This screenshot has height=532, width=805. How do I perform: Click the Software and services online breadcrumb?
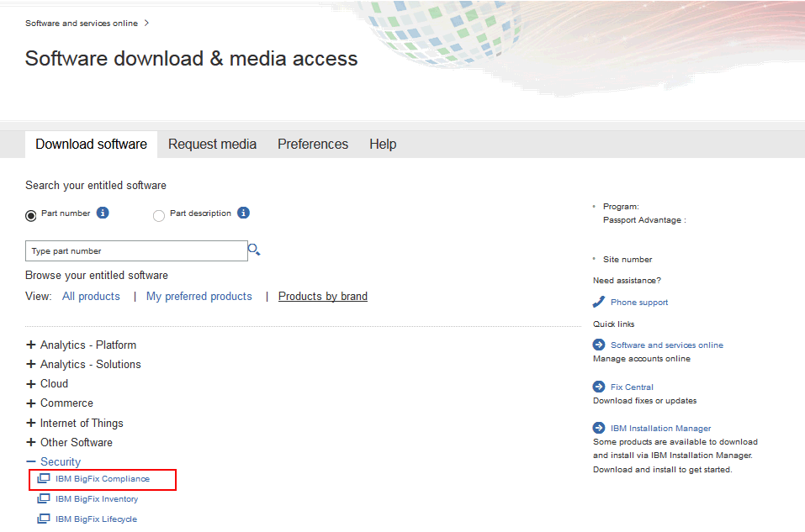coord(82,23)
